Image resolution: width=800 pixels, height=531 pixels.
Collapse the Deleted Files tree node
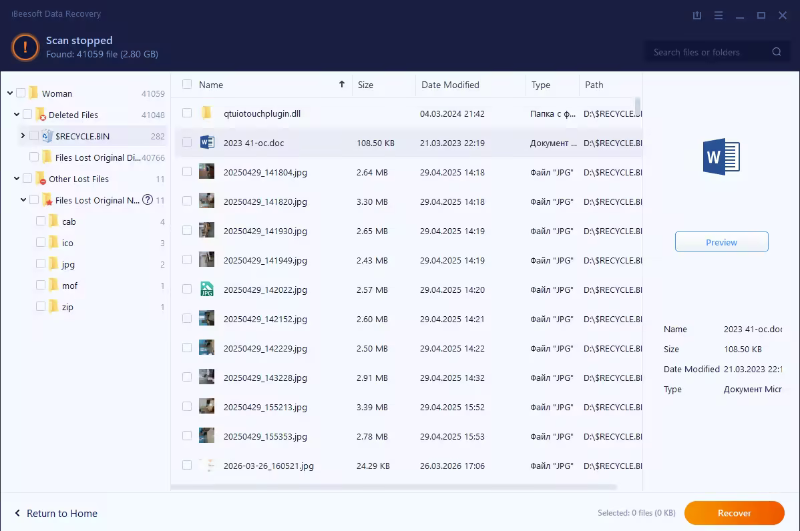[x=16, y=115]
